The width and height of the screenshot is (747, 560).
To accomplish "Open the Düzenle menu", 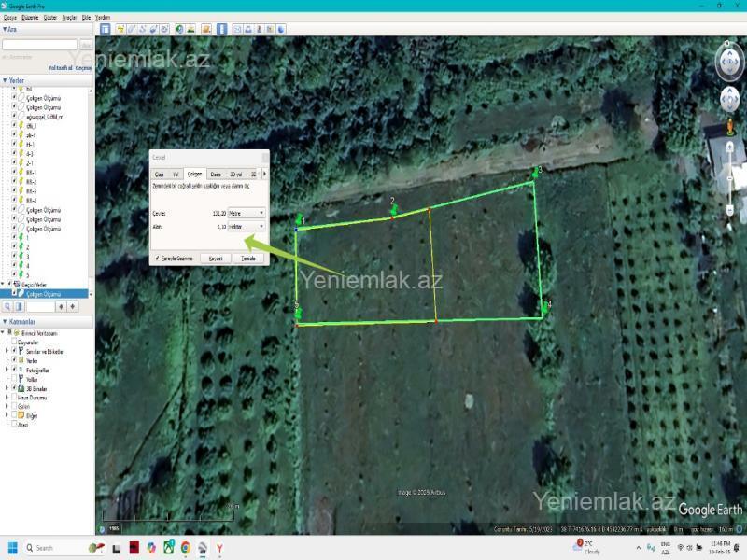I will [x=30, y=18].
